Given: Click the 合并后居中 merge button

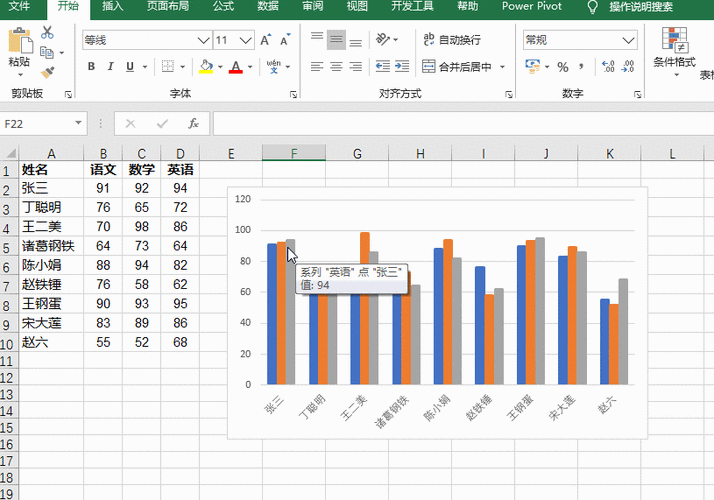Looking at the screenshot, I should [x=457, y=67].
